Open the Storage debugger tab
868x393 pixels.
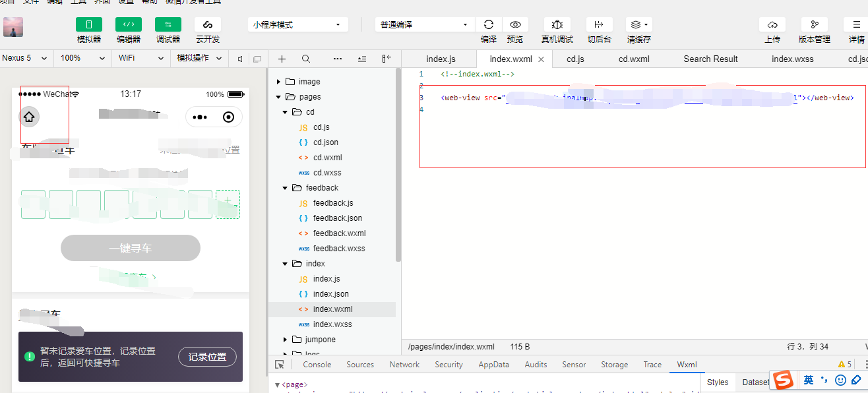(615, 365)
